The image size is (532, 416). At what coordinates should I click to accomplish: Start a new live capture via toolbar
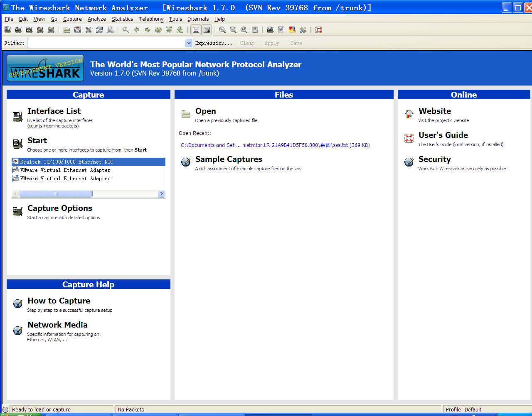click(x=29, y=30)
